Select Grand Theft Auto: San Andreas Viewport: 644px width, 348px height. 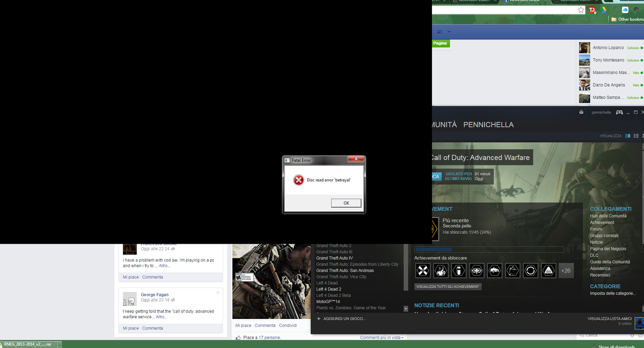click(345, 271)
